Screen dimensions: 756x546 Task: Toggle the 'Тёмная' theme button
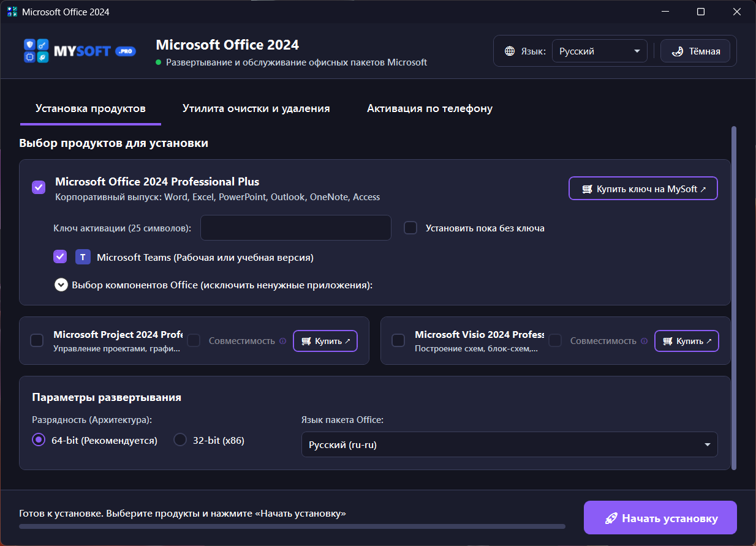pyautogui.click(x=695, y=51)
